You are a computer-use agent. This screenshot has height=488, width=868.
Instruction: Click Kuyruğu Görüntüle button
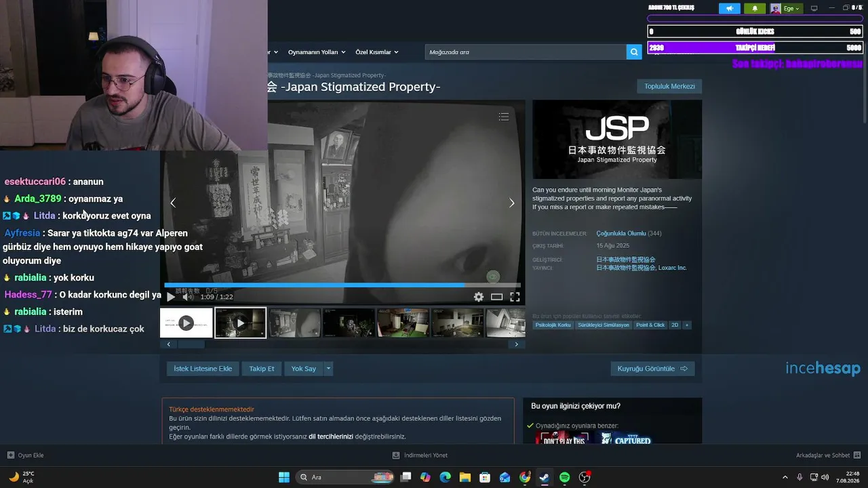(x=652, y=369)
